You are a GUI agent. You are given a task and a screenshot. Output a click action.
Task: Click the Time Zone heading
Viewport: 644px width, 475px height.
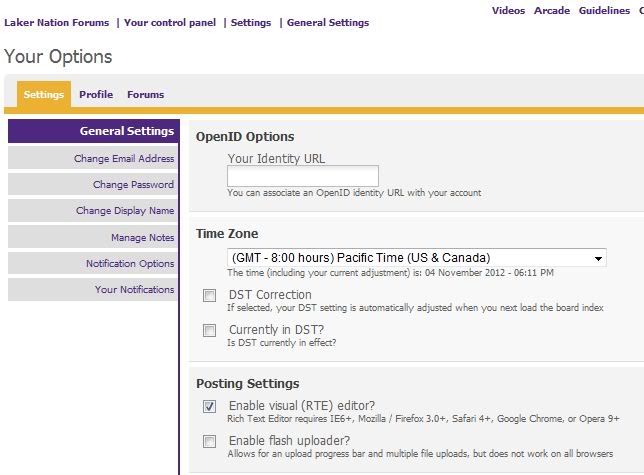[227, 234]
